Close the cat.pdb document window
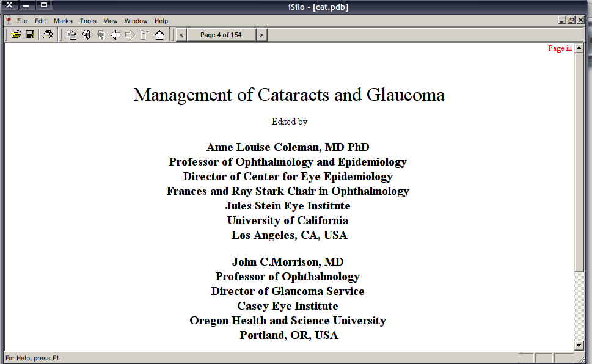The height and width of the screenshot is (364, 592). pyautogui.click(x=581, y=20)
